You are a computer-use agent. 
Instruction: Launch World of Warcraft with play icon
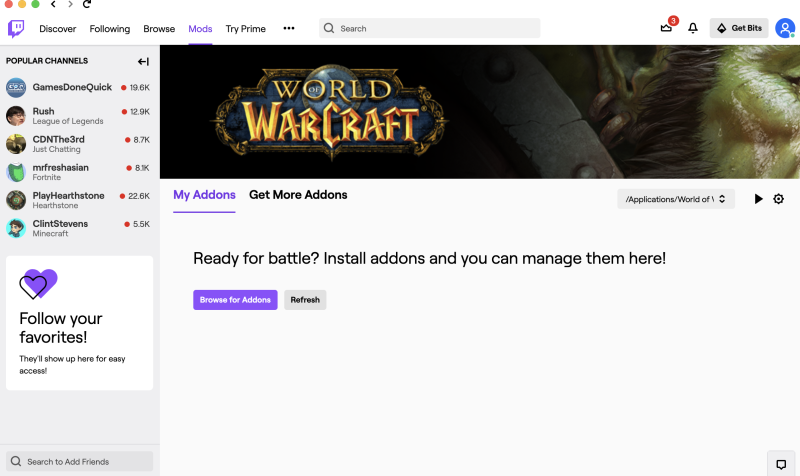[759, 199]
